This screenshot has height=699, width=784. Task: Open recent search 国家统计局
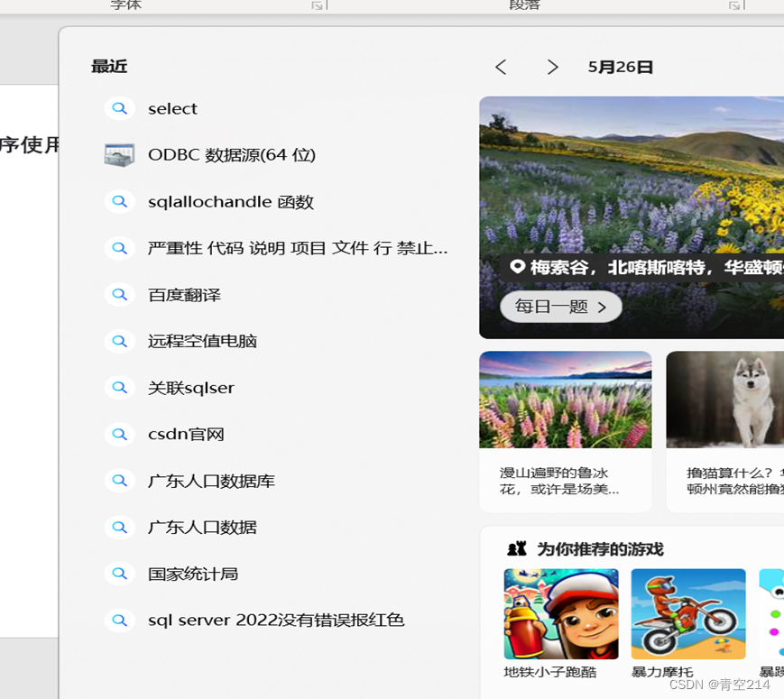[x=193, y=574]
